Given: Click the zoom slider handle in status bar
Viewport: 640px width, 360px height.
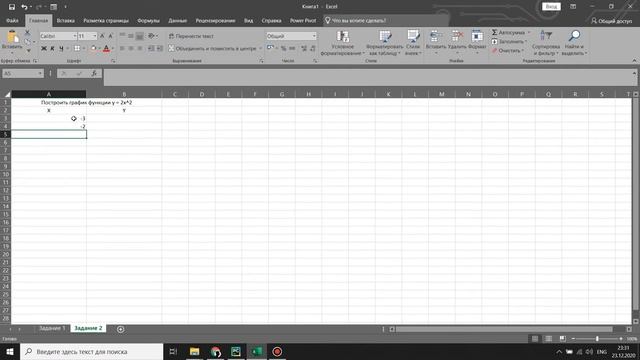Looking at the screenshot, I should (597, 339).
